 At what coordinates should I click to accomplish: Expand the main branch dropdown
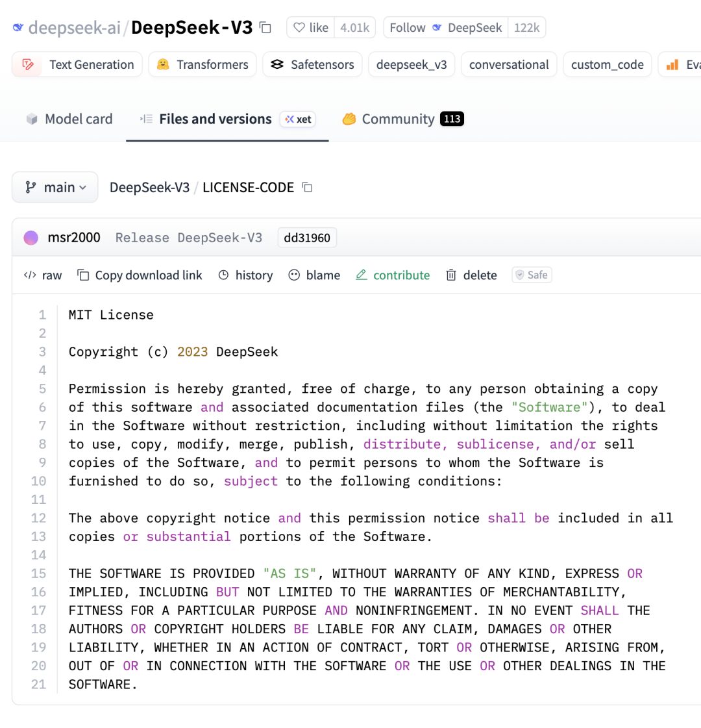[x=55, y=187]
